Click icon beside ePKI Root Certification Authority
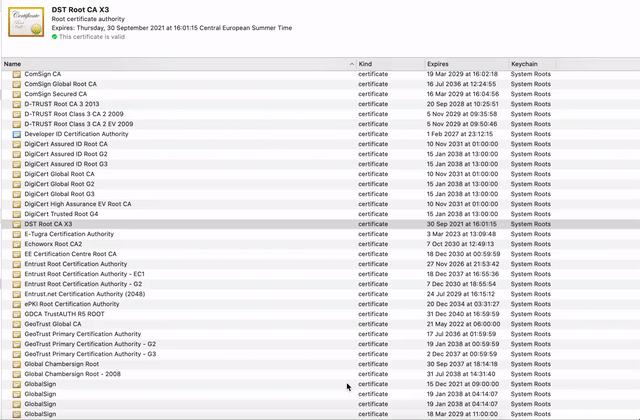 pyautogui.click(x=16, y=304)
